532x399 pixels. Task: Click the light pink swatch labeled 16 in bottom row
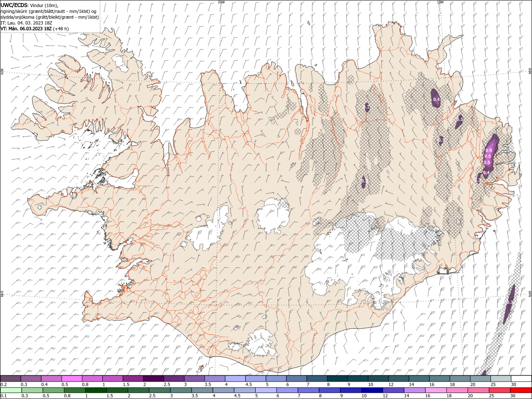tap(436, 390)
